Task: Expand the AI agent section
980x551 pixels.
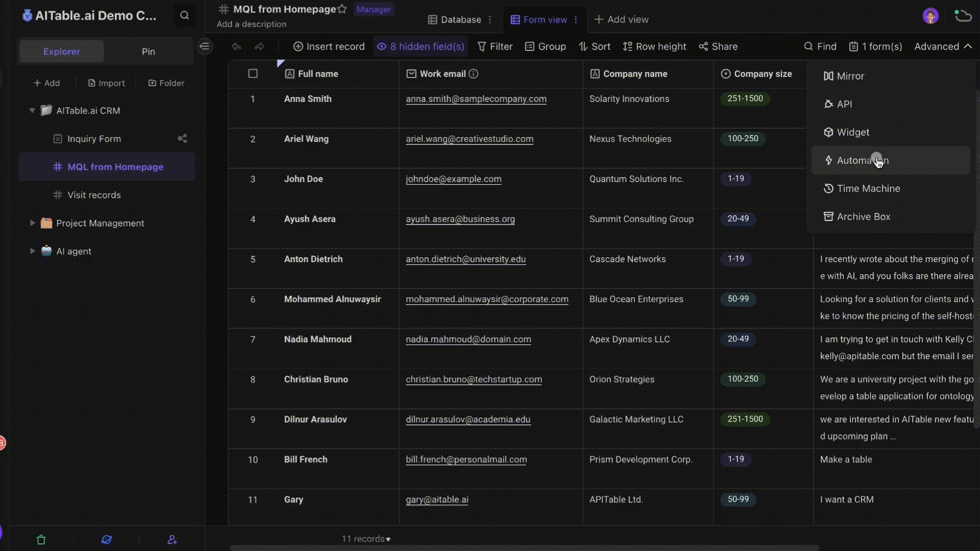Action: (32, 251)
